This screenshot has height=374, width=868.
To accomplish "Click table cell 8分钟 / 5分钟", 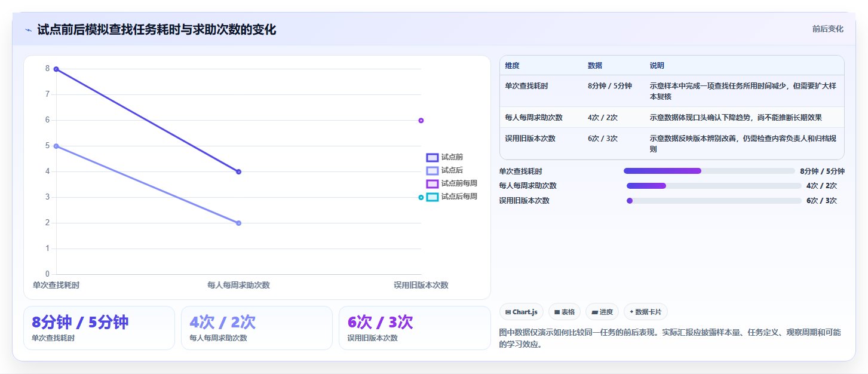I will click(610, 86).
